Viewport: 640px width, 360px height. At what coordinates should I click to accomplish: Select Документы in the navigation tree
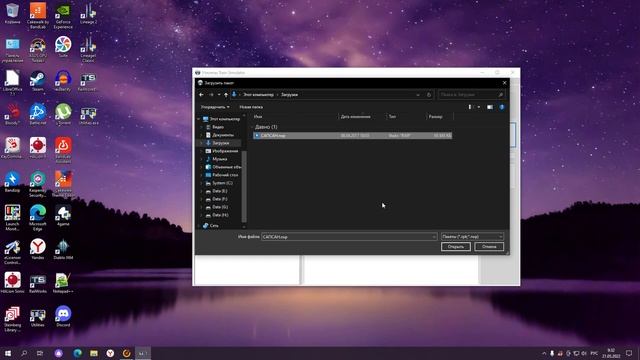point(223,135)
